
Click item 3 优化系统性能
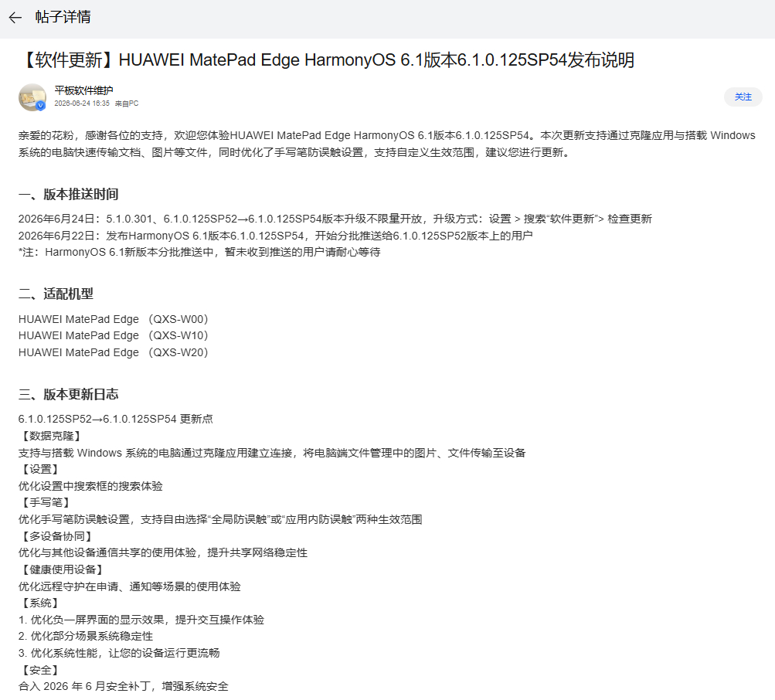tap(119, 653)
